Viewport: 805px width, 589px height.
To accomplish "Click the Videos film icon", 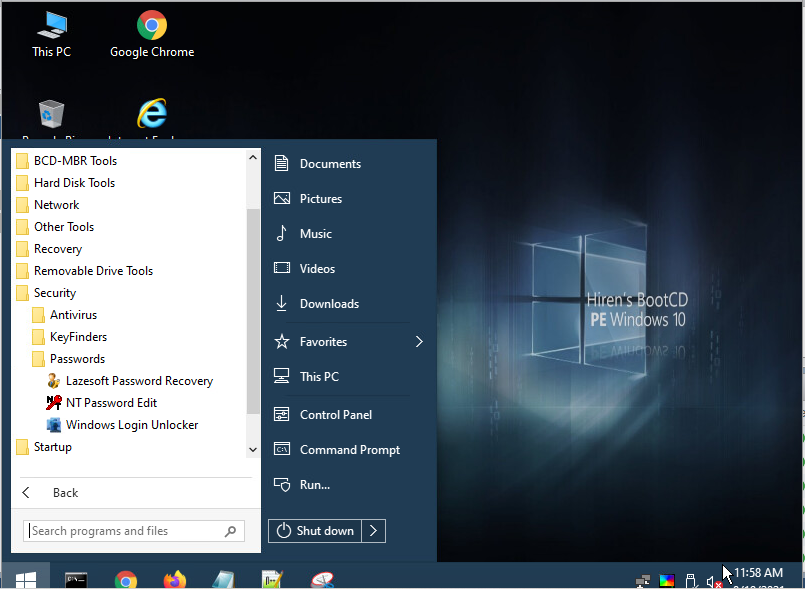I will 281,269.
